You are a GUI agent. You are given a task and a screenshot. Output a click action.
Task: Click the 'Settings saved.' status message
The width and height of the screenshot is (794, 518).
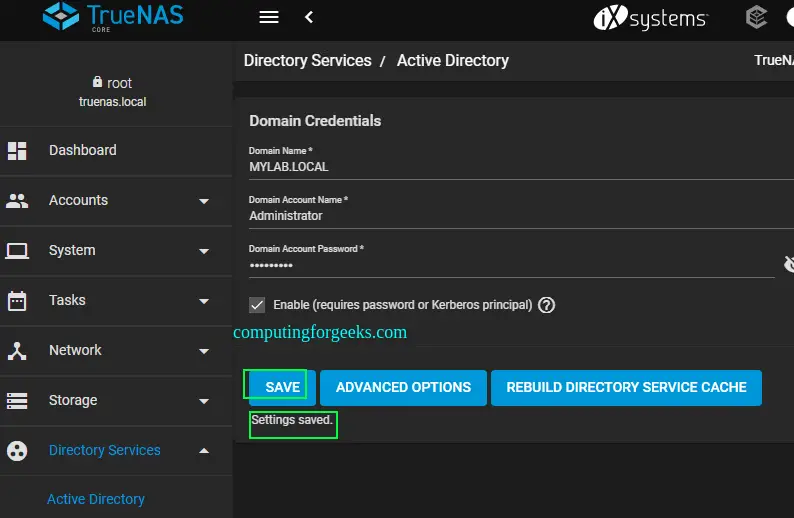(292, 420)
